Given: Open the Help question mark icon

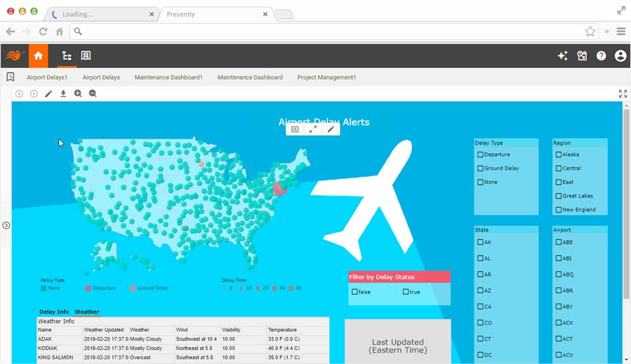Looking at the screenshot, I should pyautogui.click(x=601, y=56).
